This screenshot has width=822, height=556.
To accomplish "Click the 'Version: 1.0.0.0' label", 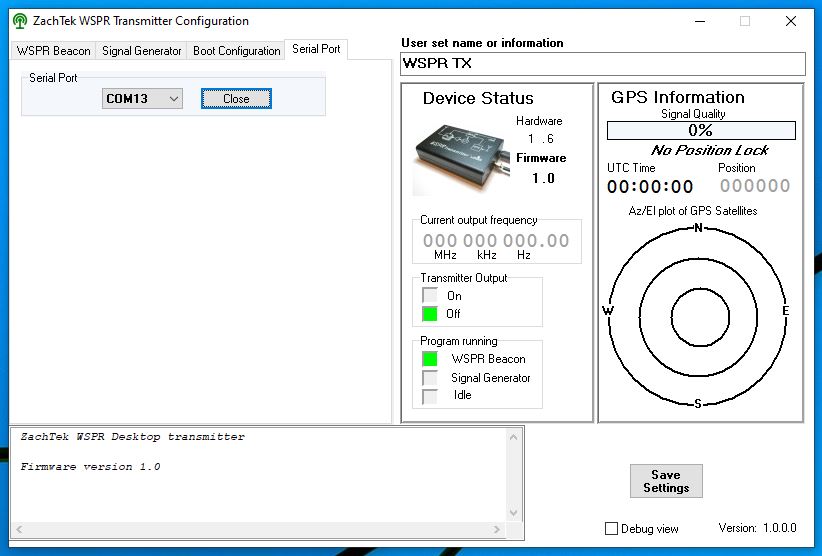I will pyautogui.click(x=758, y=528).
